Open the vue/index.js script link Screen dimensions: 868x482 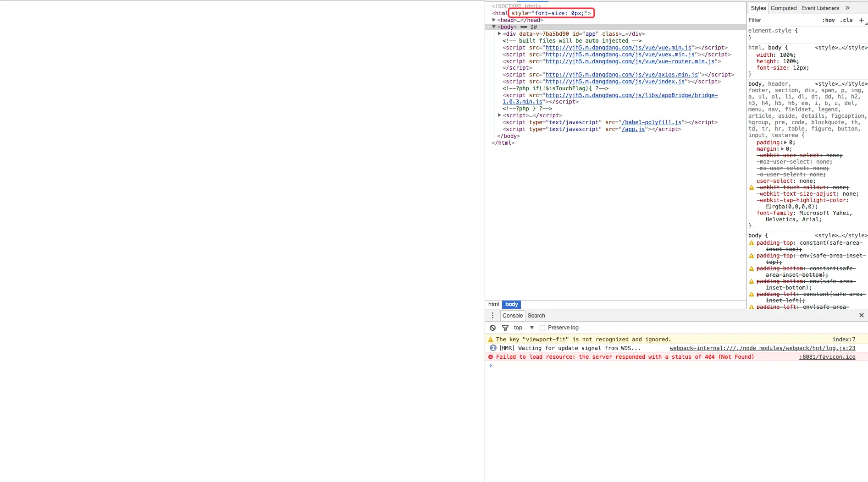[x=615, y=82]
